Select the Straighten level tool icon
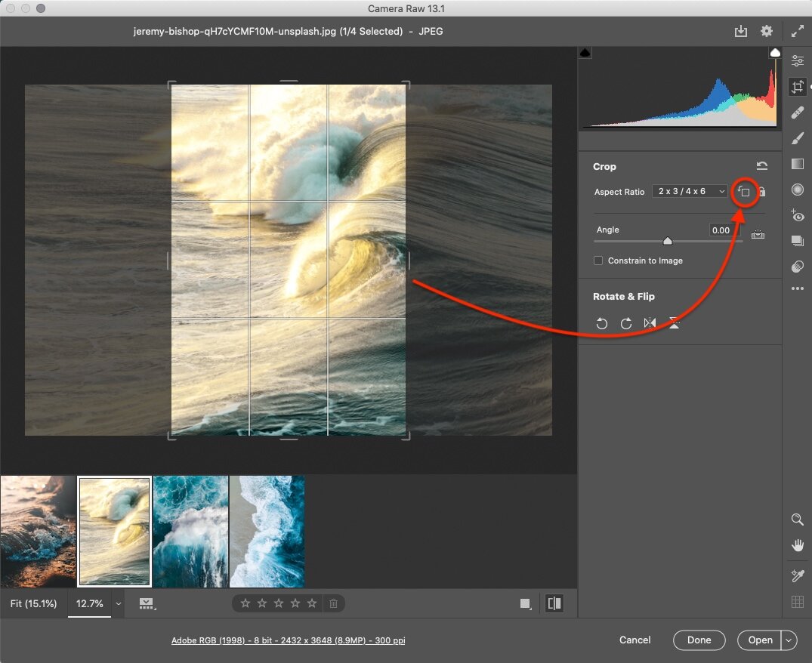The width and height of the screenshot is (812, 663). tap(758, 234)
